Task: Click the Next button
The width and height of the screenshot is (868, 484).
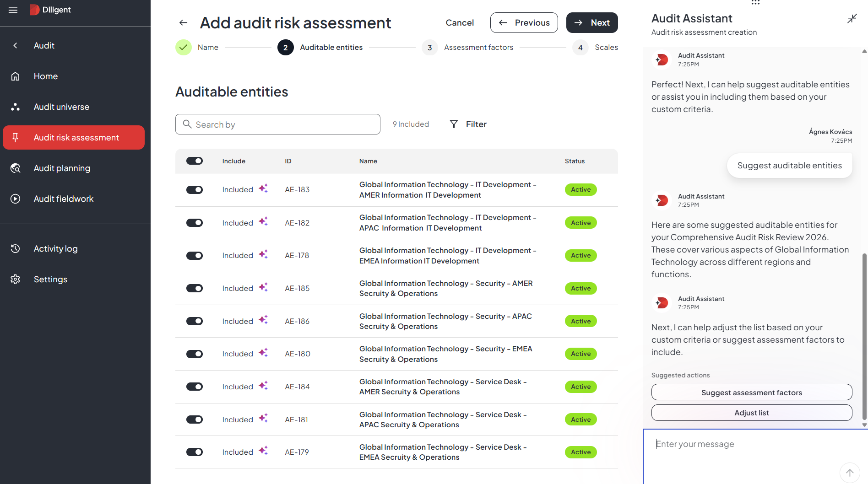Action: pos(591,23)
